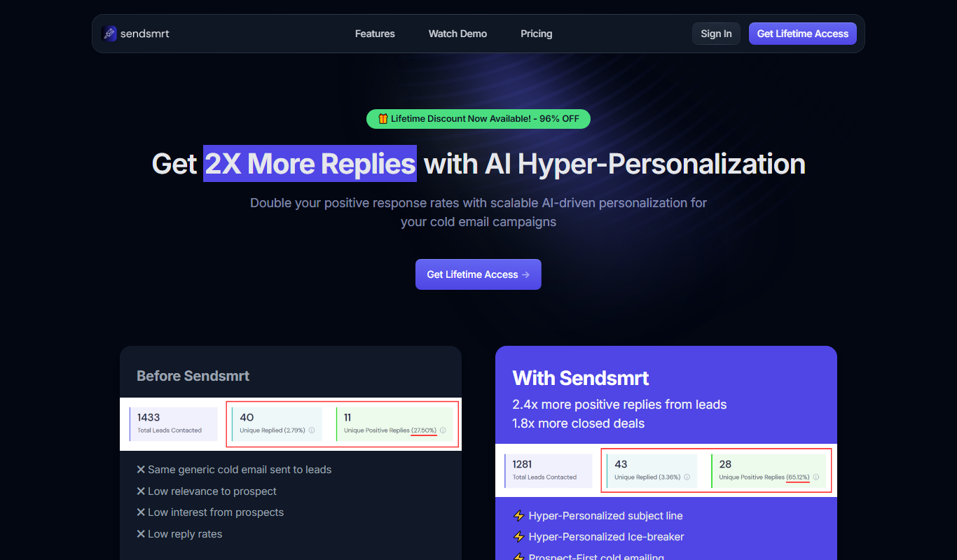Click the Low relevance to prospect text
The image size is (957, 560).
[x=212, y=491]
